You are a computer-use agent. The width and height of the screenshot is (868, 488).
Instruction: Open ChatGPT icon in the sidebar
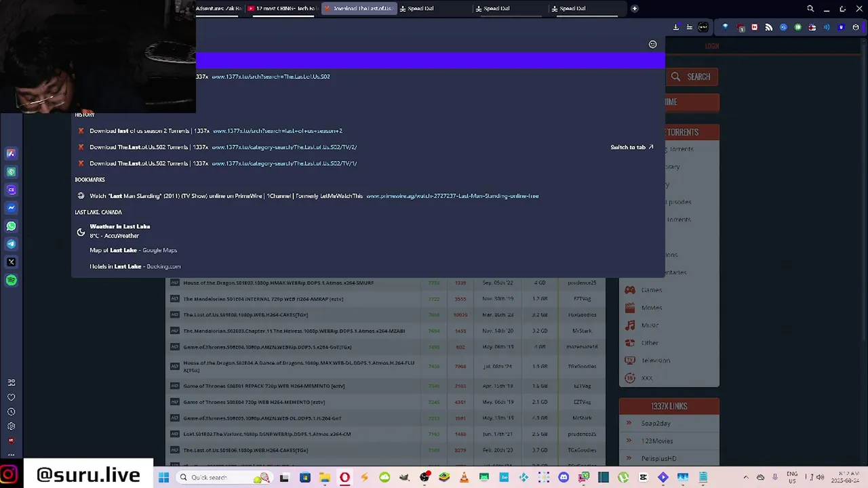(x=11, y=171)
